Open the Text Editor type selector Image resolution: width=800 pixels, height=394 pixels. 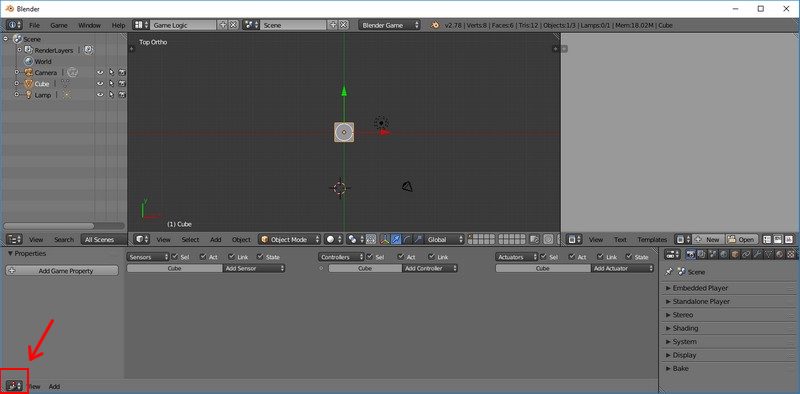coord(575,239)
